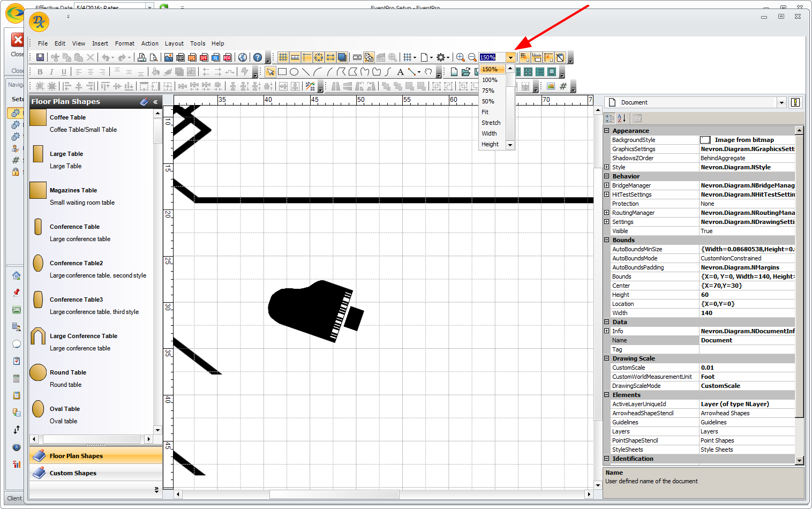812x509 pixels.
Task: Collapse the Appearance property category
Action: pyautogui.click(x=607, y=131)
